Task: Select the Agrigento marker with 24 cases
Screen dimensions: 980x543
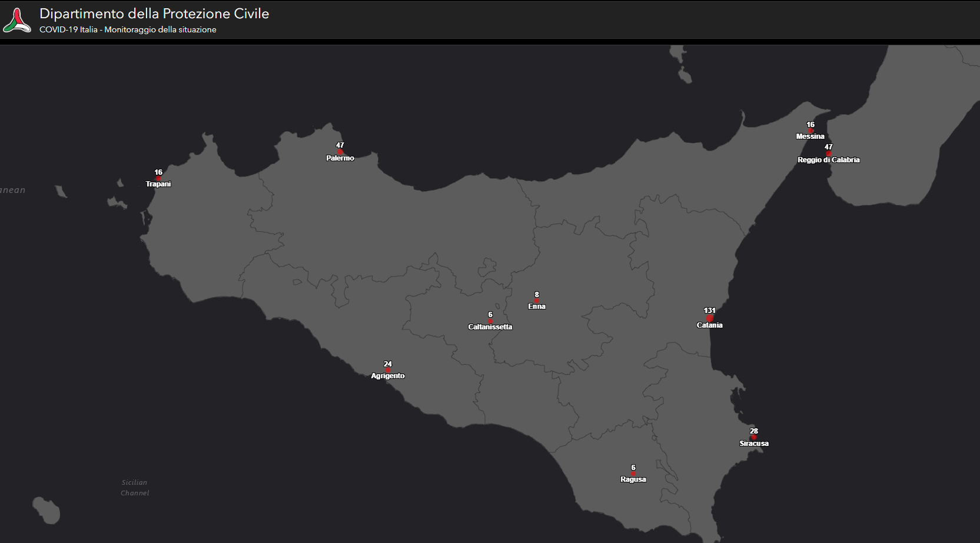Action: pos(388,369)
